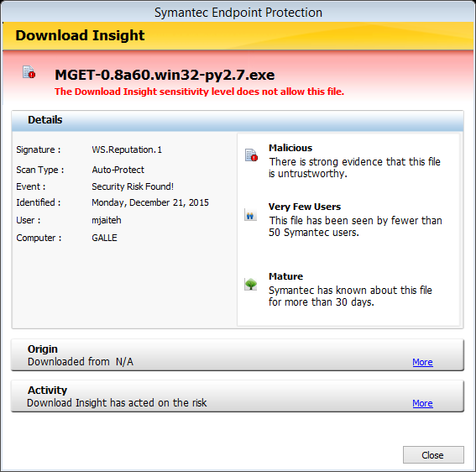Click the Details section header

[x=238, y=120]
